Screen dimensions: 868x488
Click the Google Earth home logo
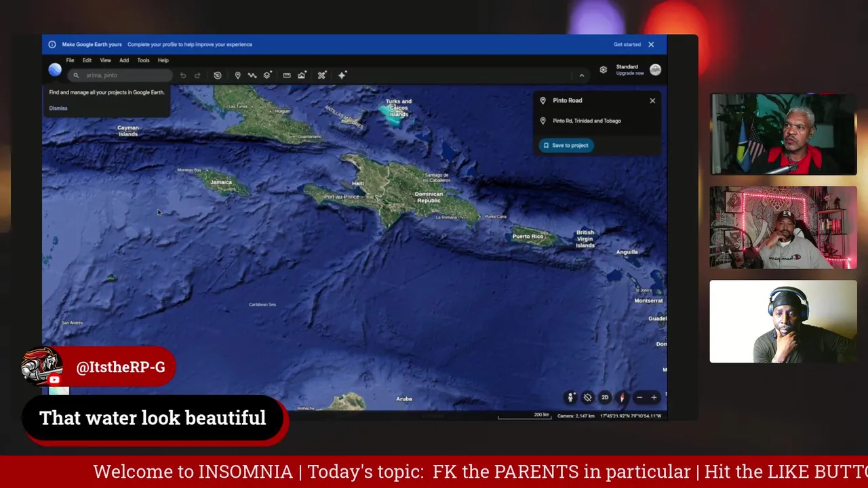55,70
